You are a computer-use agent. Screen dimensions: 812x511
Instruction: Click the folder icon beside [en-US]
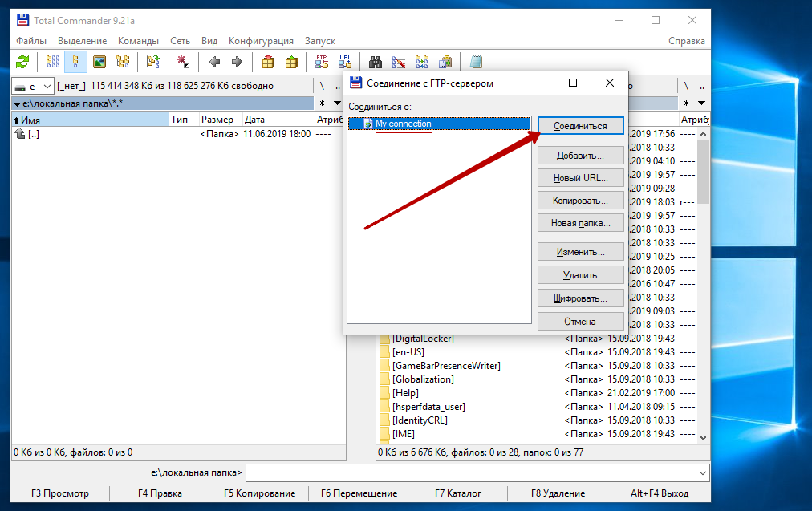coord(384,352)
